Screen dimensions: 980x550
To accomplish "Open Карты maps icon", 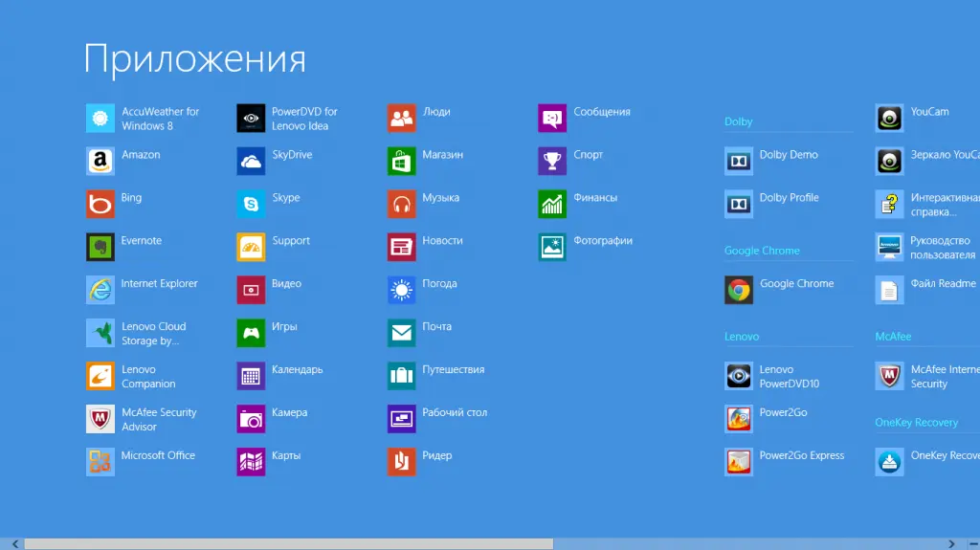I will (x=251, y=462).
